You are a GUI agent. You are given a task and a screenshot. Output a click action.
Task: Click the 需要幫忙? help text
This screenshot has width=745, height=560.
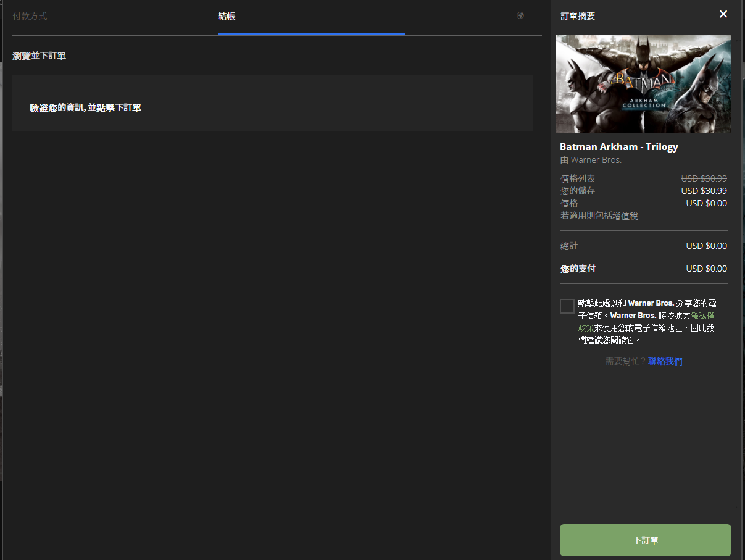click(x=625, y=361)
